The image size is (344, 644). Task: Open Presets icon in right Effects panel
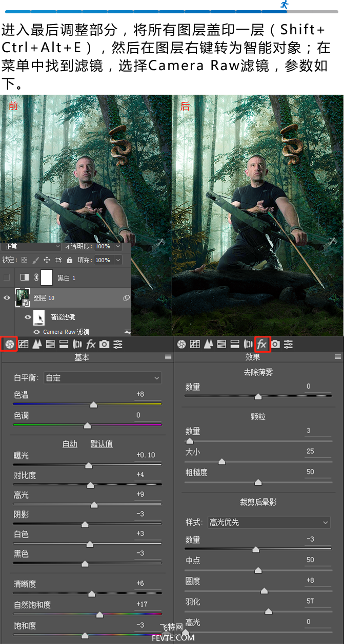tap(289, 344)
